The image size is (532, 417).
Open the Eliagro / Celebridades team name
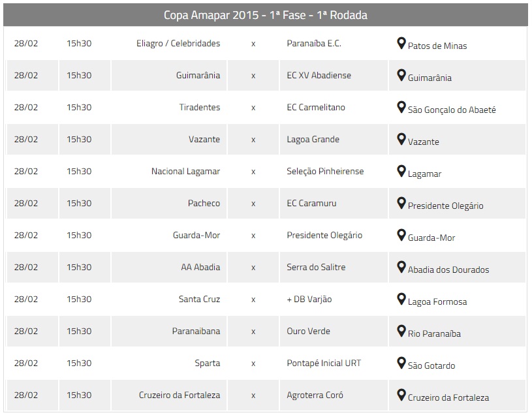coord(178,44)
